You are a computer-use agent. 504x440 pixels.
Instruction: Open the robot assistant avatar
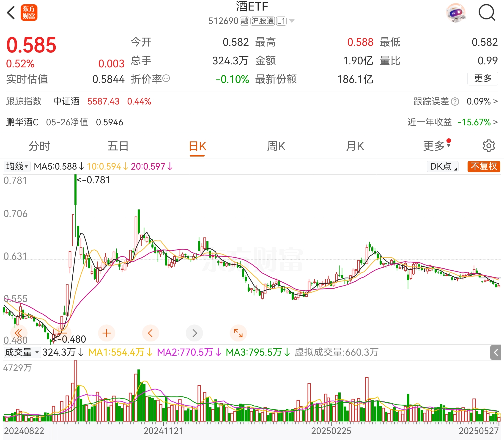click(x=456, y=13)
